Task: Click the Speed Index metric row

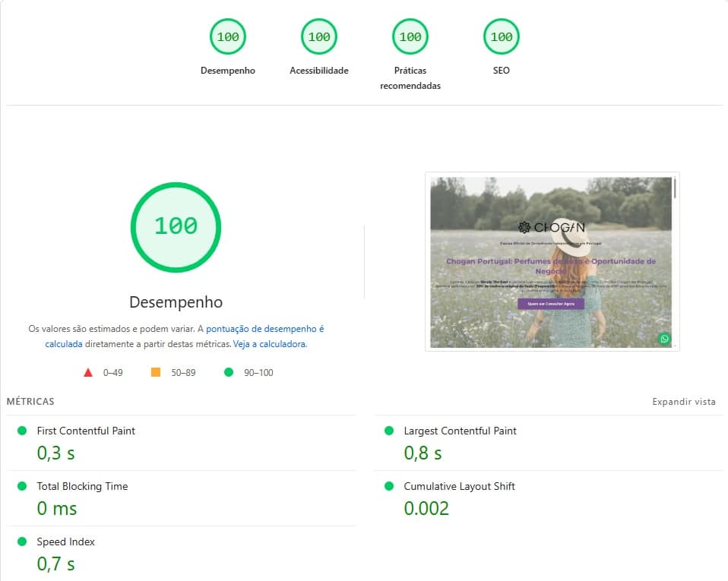Action: click(x=65, y=542)
